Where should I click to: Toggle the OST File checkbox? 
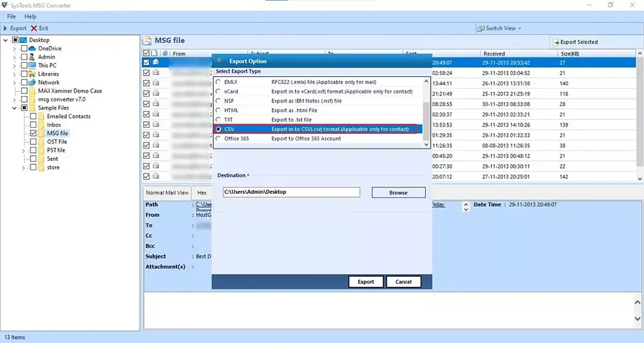pyautogui.click(x=33, y=142)
